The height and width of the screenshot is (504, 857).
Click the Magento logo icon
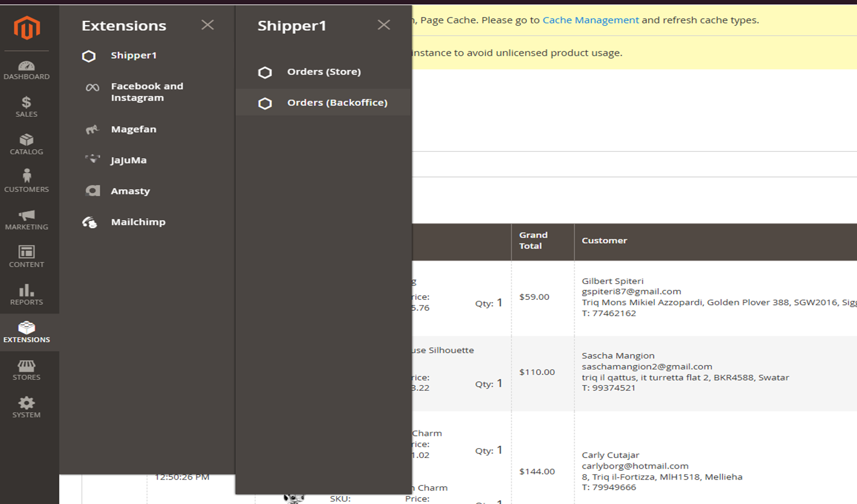(27, 27)
